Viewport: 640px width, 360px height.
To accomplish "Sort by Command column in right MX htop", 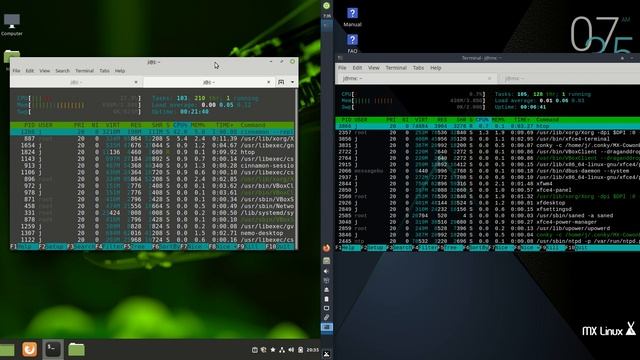I will tap(547, 120).
